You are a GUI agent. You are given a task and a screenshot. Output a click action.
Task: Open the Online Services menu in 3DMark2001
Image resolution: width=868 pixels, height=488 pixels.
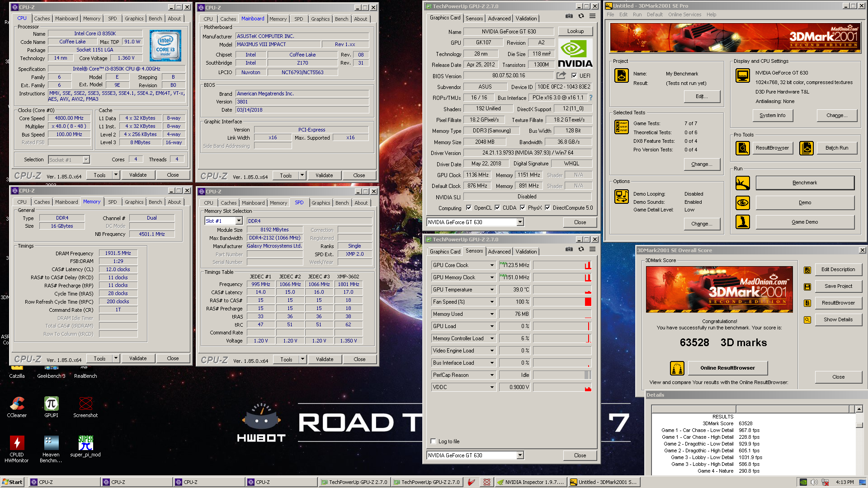pos(684,14)
